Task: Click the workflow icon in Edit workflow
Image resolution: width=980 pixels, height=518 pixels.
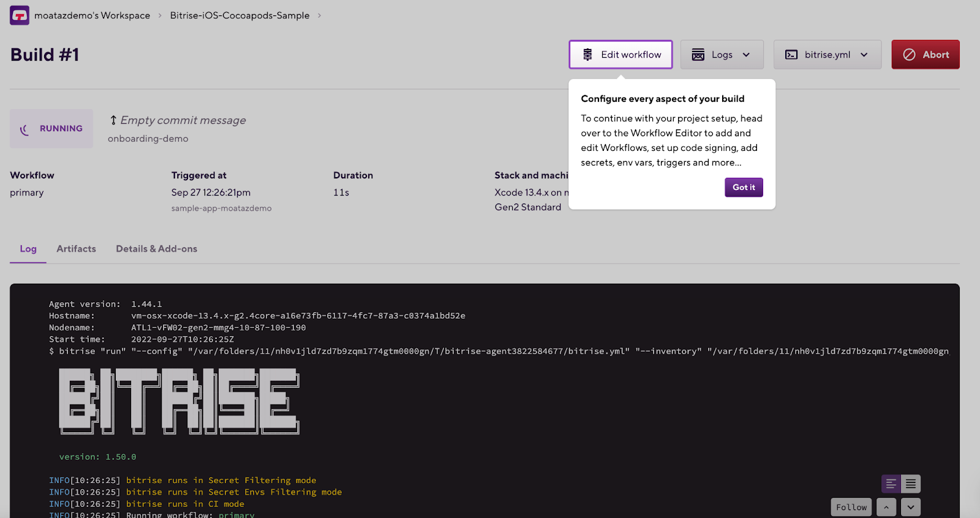Action: coord(587,55)
